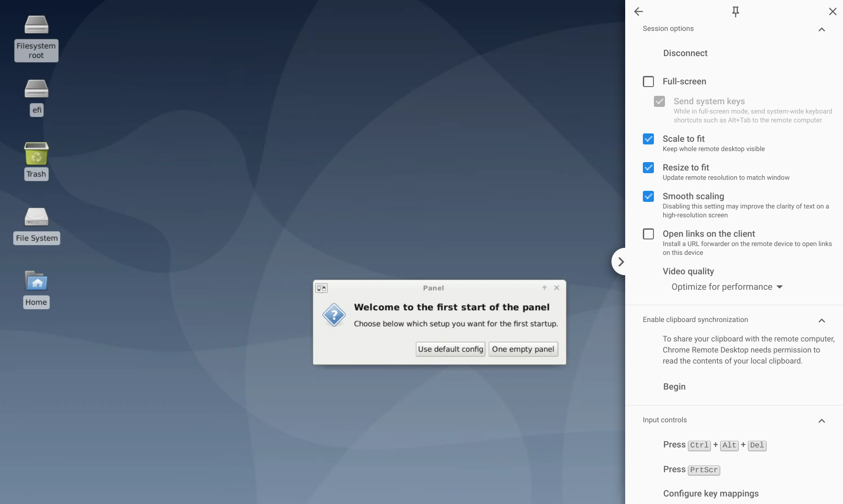
Task: Enable the Full-screen option
Action: tap(648, 81)
